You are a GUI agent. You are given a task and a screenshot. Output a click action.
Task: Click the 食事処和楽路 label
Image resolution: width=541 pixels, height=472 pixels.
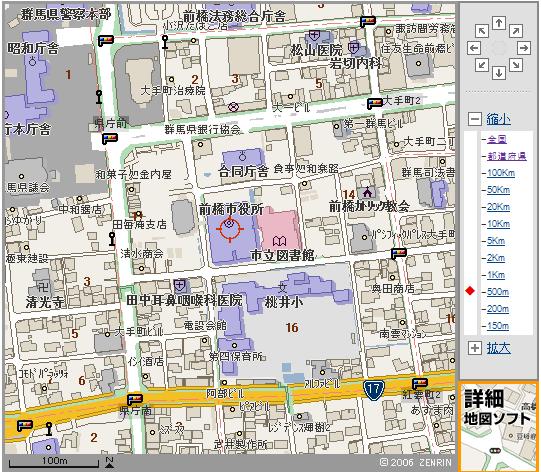point(306,168)
